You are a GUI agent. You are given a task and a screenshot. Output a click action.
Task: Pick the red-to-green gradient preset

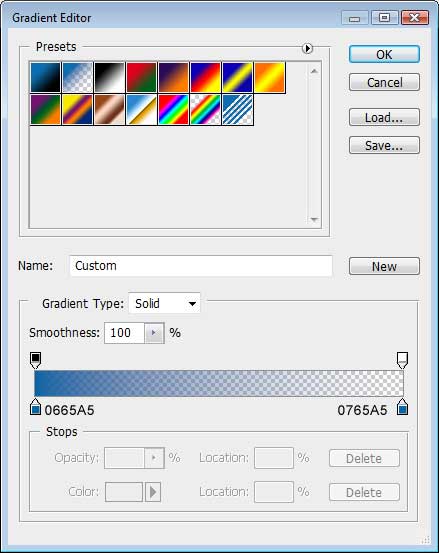[x=141, y=78]
